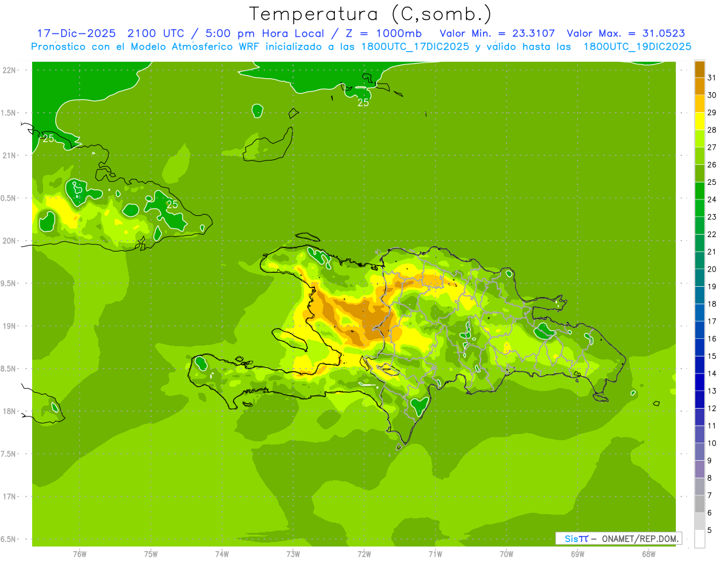Click the 70W longitude label

click(507, 554)
